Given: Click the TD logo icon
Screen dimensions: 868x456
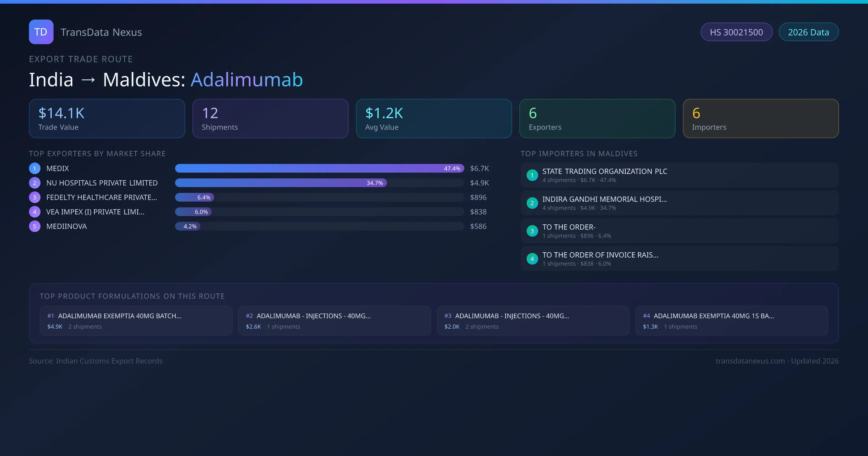Looking at the screenshot, I should coord(41,32).
